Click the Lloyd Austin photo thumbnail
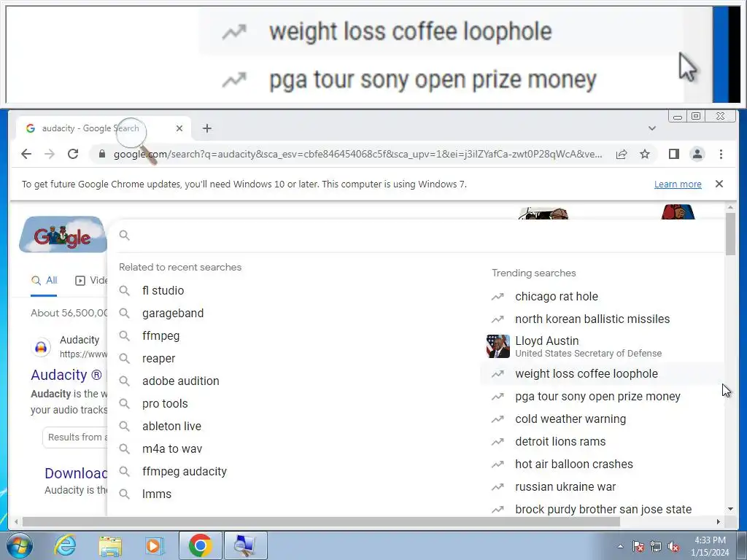This screenshot has width=747, height=560. point(498,346)
